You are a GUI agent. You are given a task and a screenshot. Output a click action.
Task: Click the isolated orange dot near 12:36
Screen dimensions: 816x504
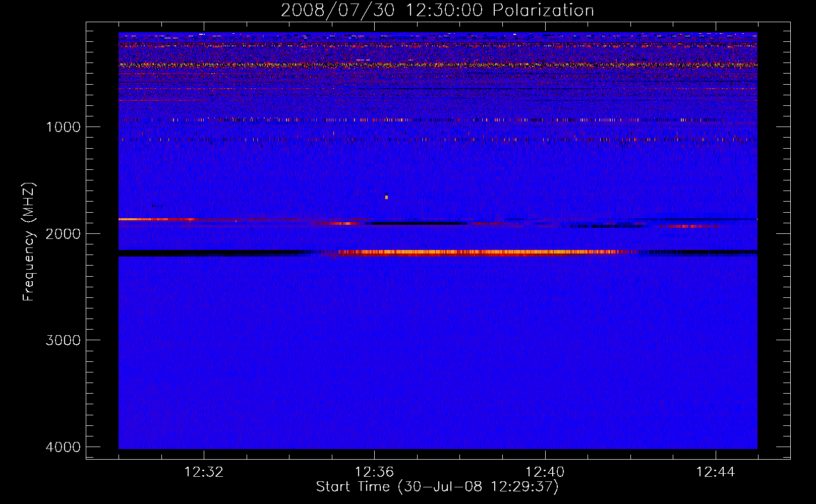point(386,197)
